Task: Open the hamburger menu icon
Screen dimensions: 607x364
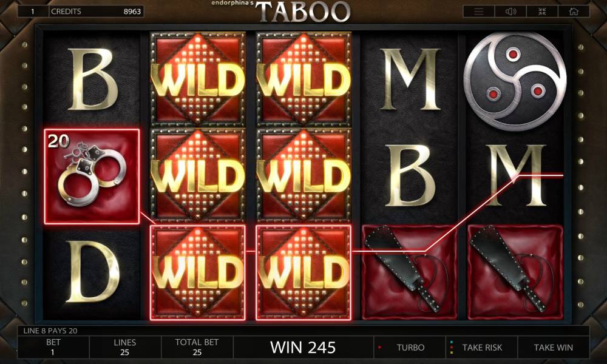Action: [x=478, y=12]
